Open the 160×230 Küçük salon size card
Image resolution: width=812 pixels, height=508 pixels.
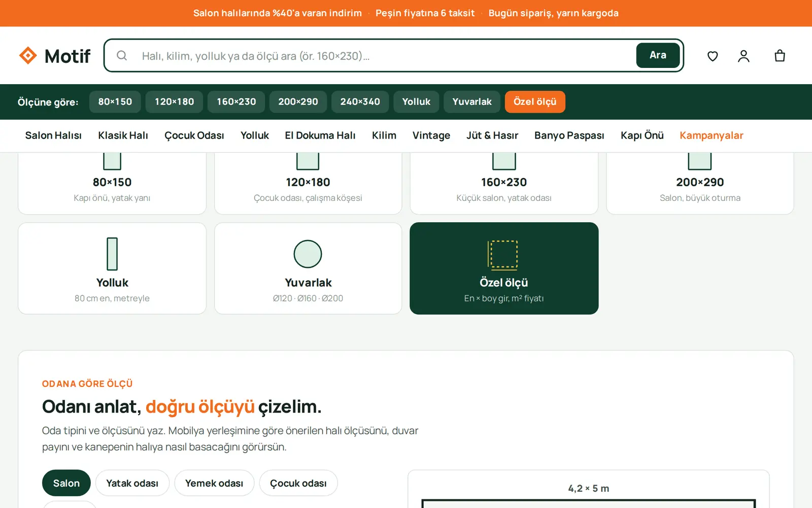point(504,183)
